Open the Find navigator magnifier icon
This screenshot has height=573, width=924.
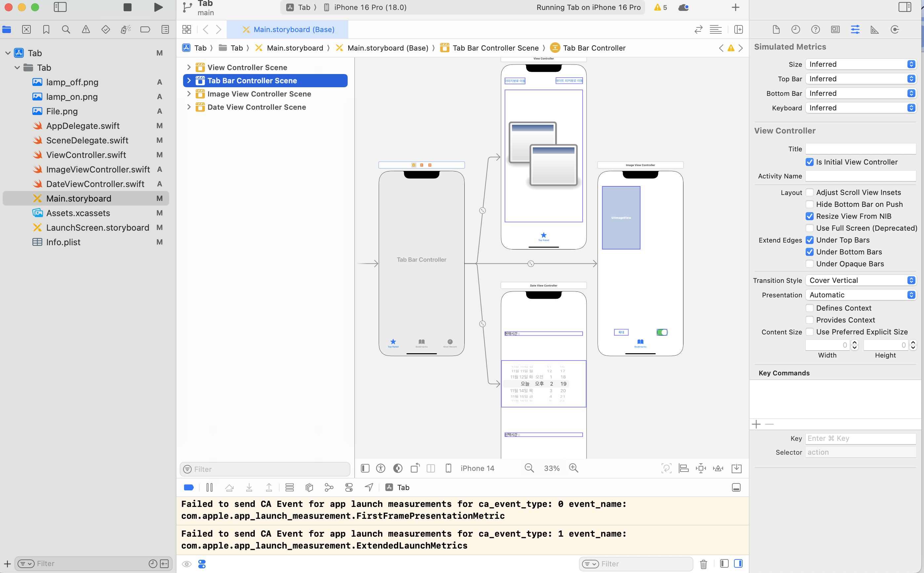pos(66,29)
